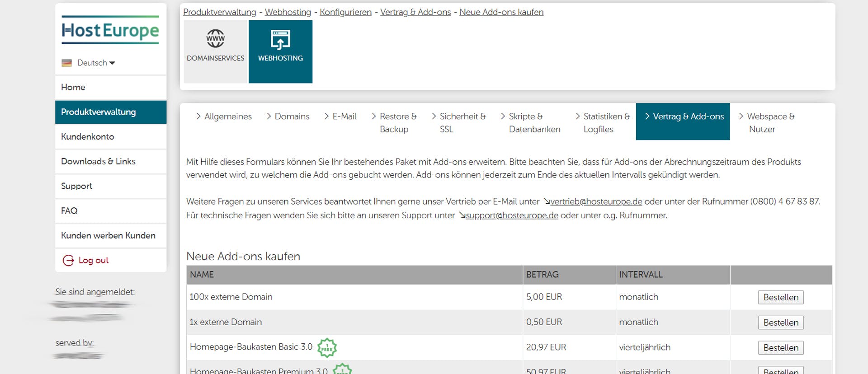
Task: Order the 1x externe Domain add-on
Action: pos(781,323)
